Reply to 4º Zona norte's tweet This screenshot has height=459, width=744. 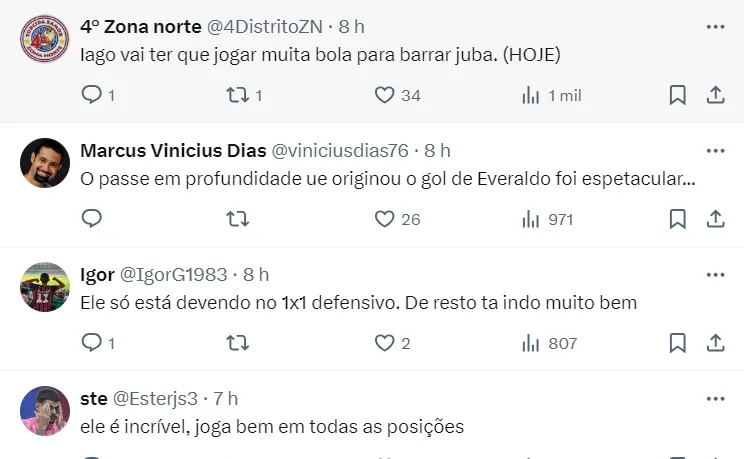(92, 95)
